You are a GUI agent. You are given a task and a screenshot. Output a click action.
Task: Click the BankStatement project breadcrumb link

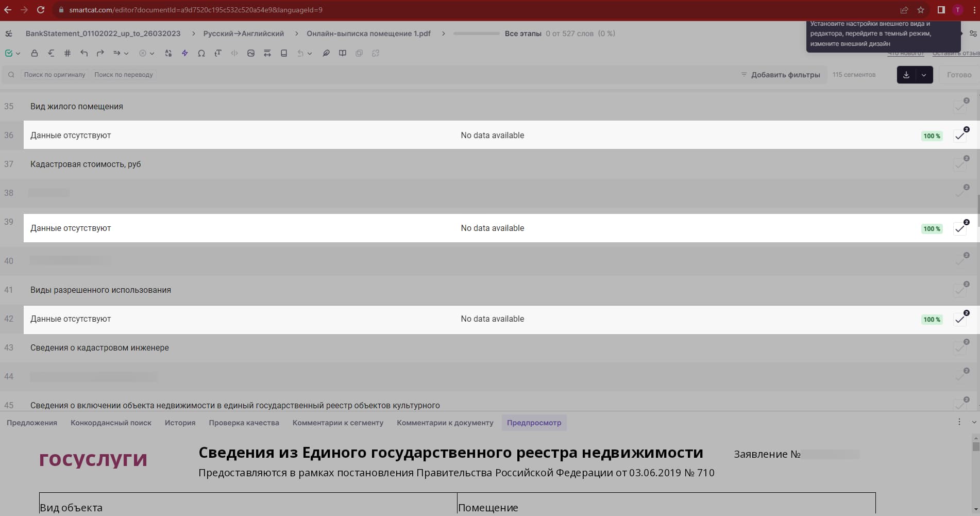[103, 34]
